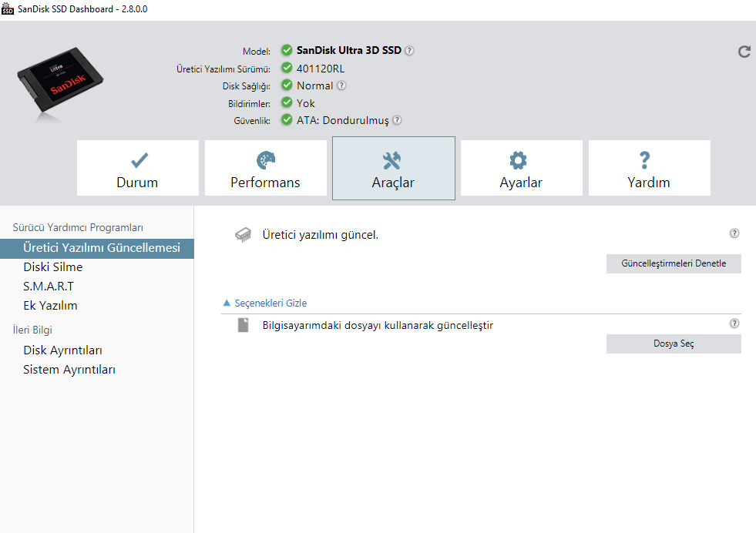Open Diski Silme in the sidebar
This screenshot has height=533, width=756.
click(x=53, y=267)
